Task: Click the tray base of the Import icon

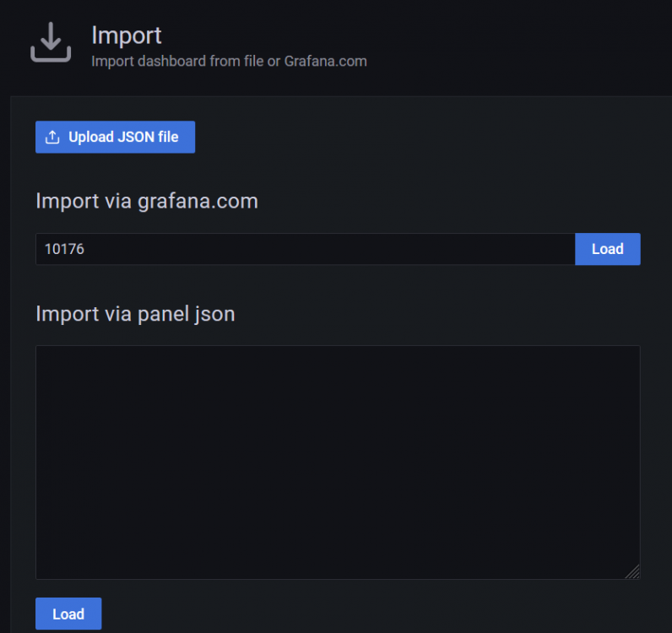Action: [51, 56]
